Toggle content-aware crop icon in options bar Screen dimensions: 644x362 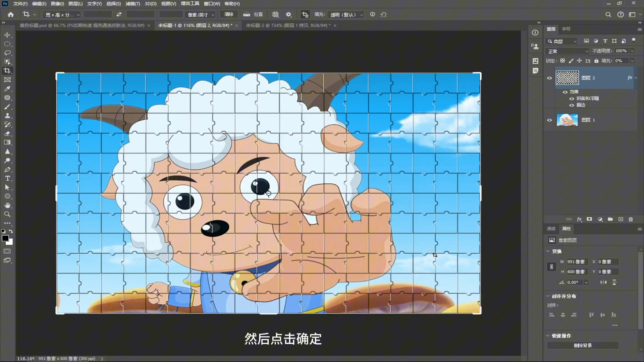305,14
